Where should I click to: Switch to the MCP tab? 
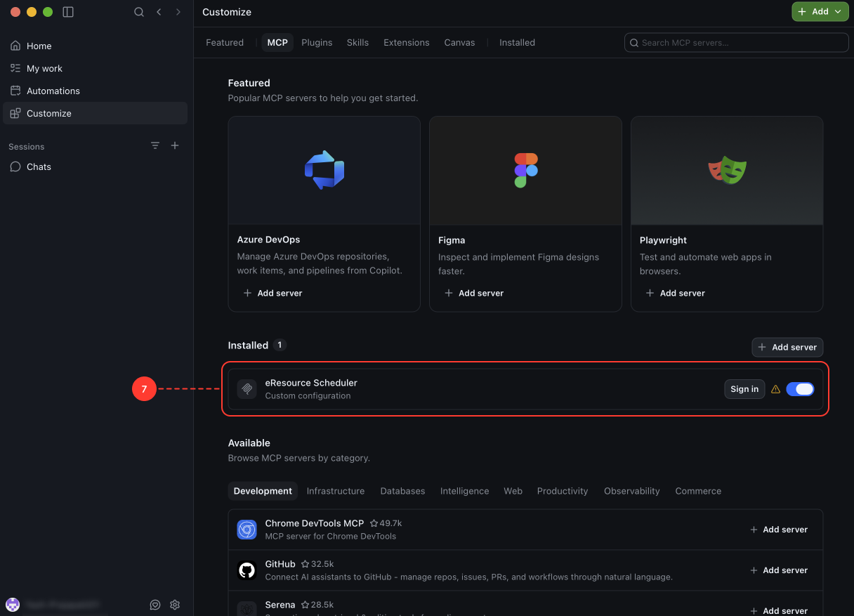click(277, 42)
